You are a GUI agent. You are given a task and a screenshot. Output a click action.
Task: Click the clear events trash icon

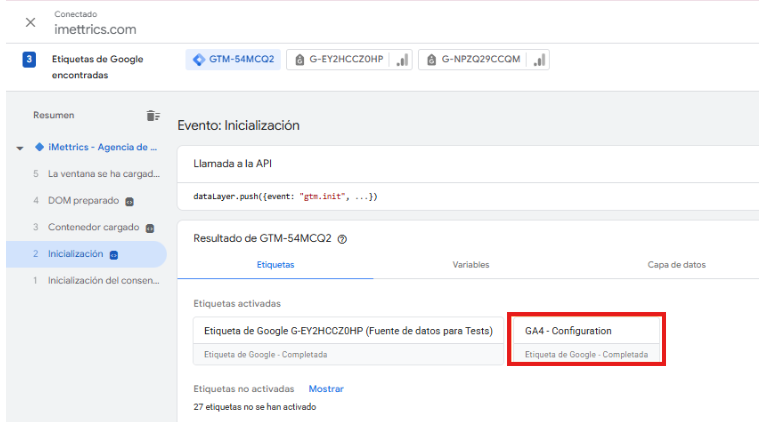[153, 116]
